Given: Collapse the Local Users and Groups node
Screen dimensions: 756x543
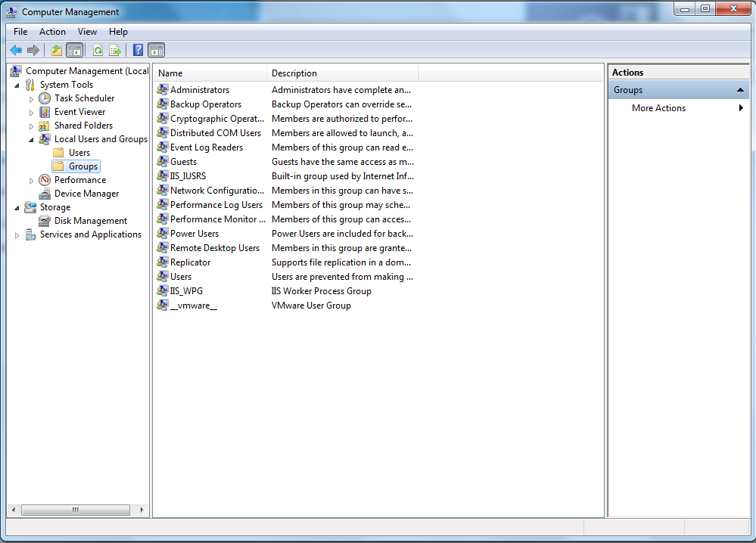Looking at the screenshot, I should click(31, 140).
